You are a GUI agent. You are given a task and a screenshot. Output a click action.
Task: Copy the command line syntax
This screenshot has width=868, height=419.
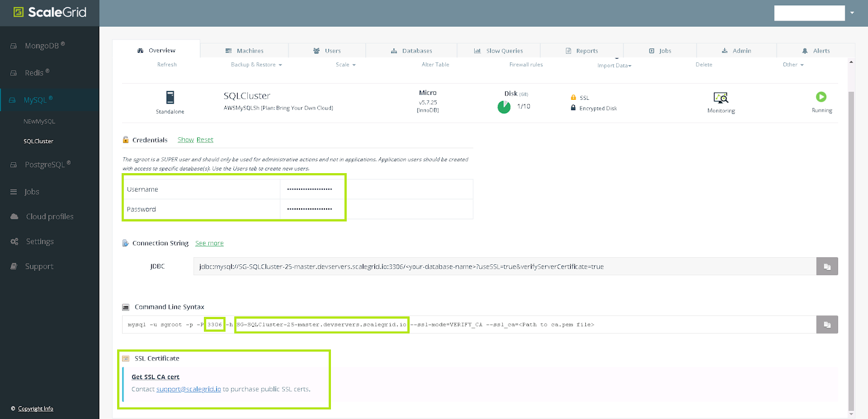[x=827, y=325]
